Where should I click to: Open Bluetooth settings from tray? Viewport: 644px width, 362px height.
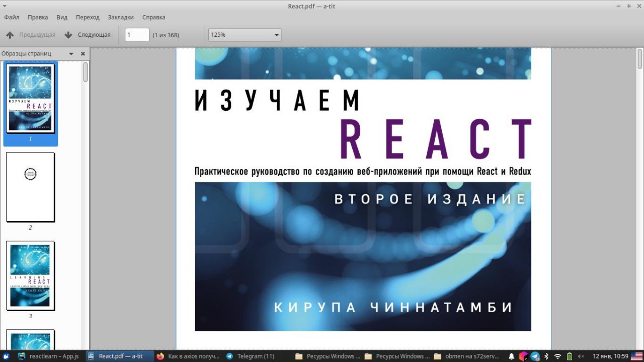[x=546, y=356]
